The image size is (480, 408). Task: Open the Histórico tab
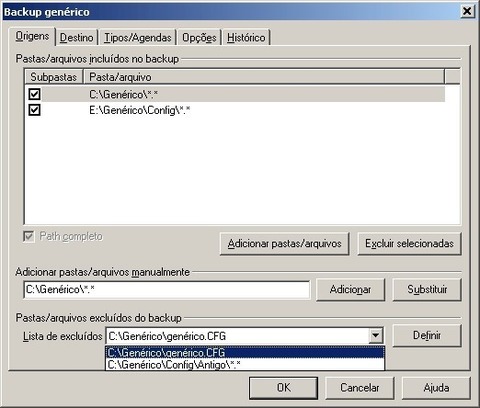tap(246, 37)
